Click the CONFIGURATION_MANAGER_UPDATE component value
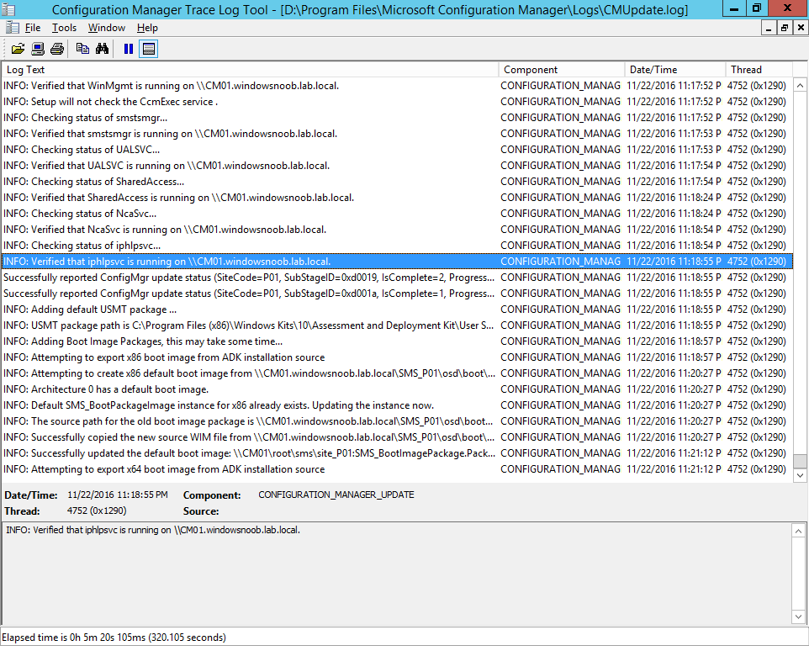Image resolution: width=809 pixels, height=672 pixels. pyautogui.click(x=336, y=495)
